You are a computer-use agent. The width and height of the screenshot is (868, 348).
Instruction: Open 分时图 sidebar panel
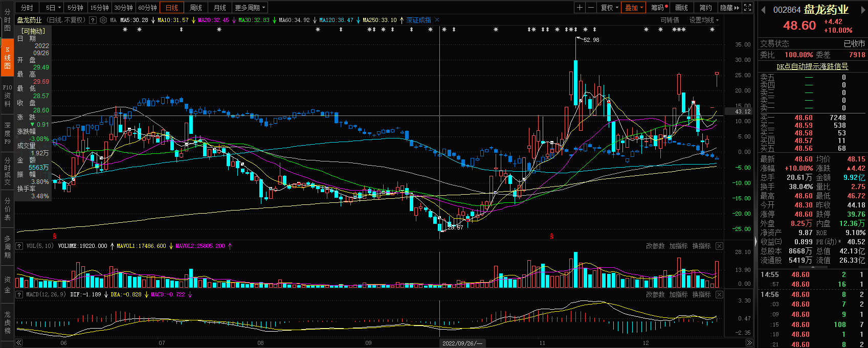click(7, 20)
